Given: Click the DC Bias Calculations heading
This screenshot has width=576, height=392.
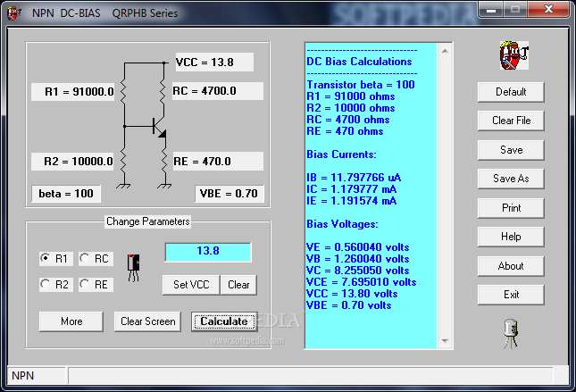Looking at the screenshot, I should point(359,62).
